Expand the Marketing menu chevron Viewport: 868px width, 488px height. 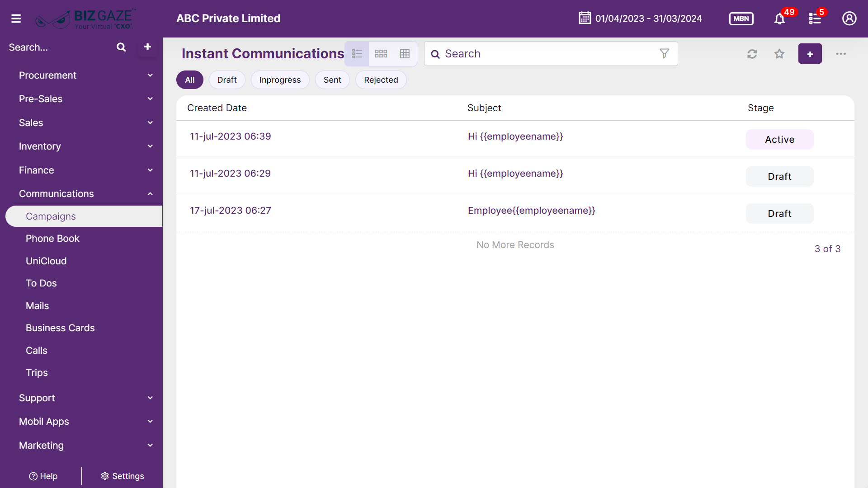point(150,445)
